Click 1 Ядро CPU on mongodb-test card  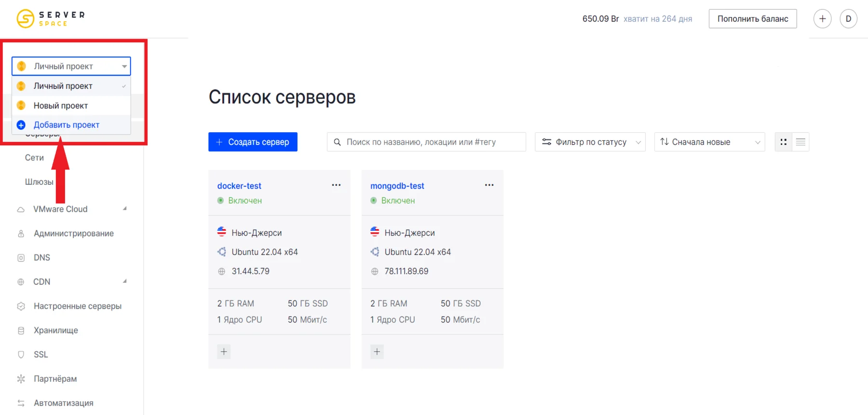click(x=393, y=319)
